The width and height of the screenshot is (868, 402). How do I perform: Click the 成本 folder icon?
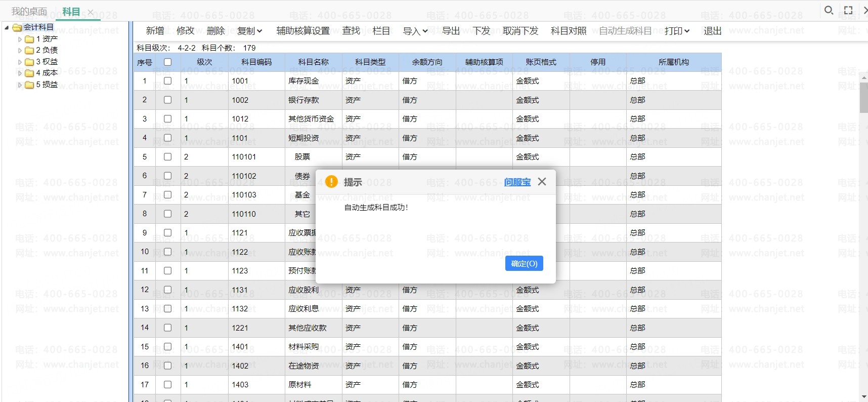coord(29,73)
